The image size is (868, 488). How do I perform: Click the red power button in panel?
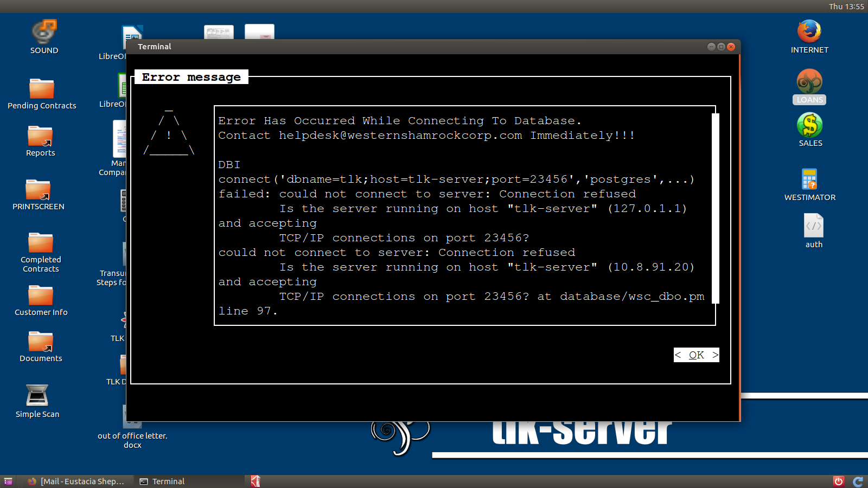839,481
